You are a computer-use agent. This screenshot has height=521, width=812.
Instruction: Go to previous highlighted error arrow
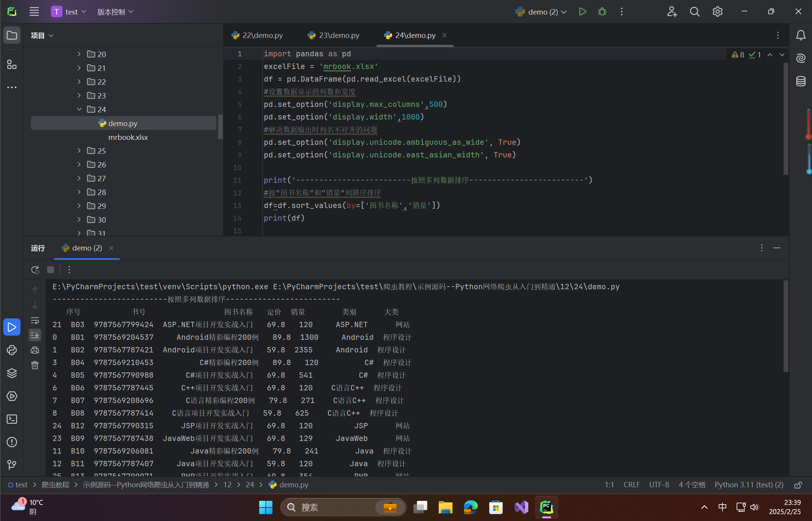point(770,55)
